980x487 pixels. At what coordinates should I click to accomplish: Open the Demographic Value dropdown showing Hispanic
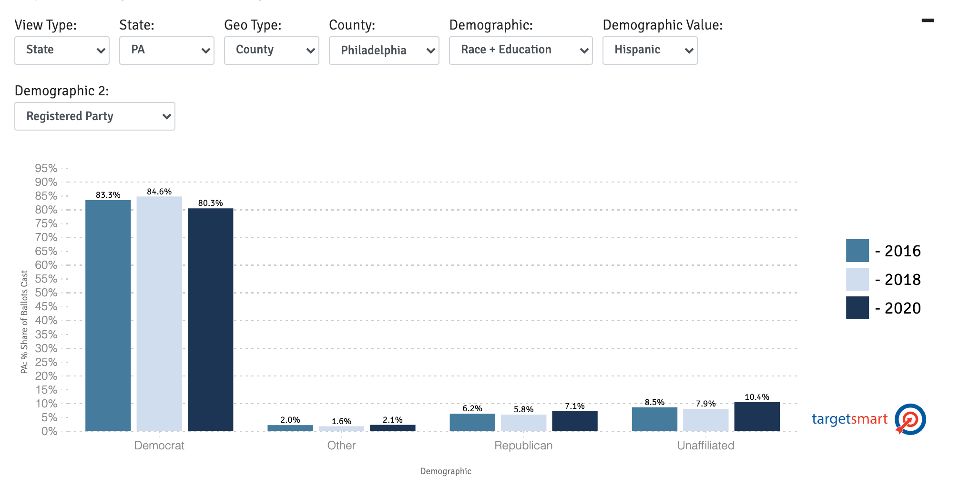[x=650, y=50]
